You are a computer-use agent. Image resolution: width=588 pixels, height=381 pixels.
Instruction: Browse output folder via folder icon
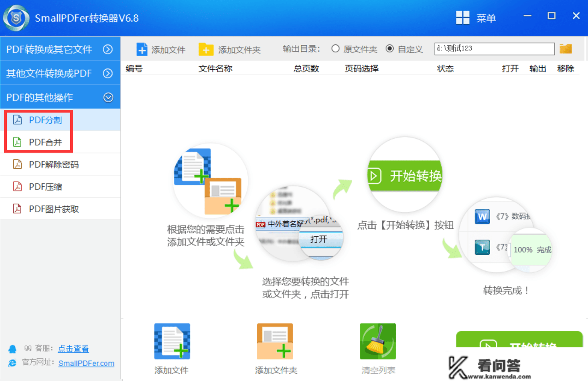[566, 49]
